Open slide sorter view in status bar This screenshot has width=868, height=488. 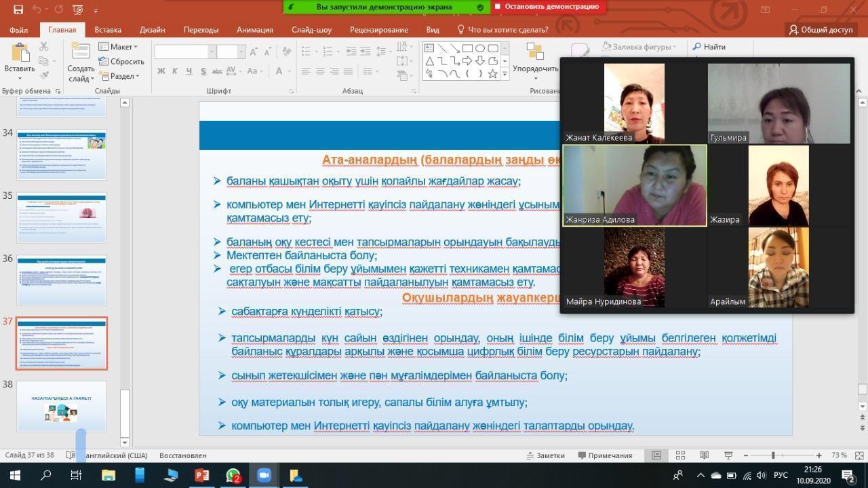pyautogui.click(x=680, y=455)
